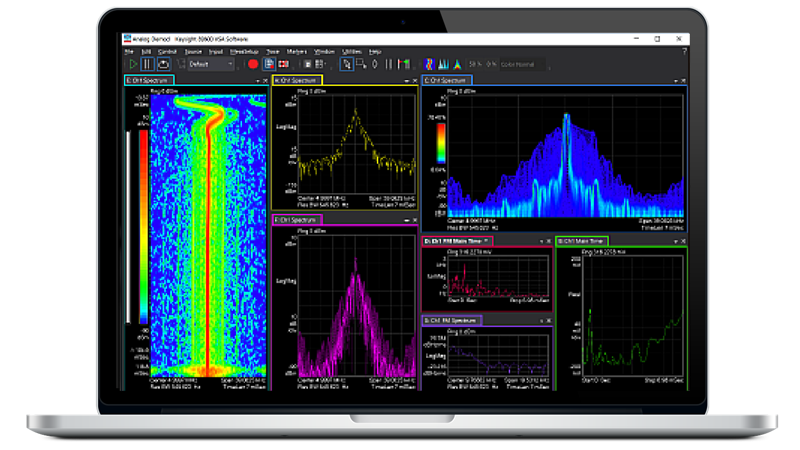Click the recording document icon in toolbar
The width and height of the screenshot is (800, 450).
coord(269,64)
